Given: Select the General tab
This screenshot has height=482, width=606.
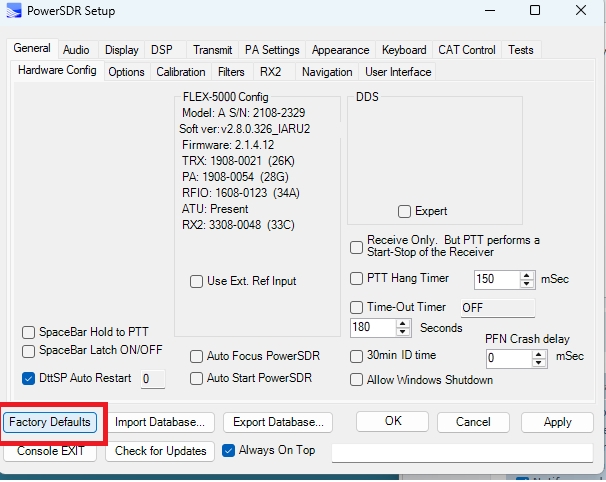Looking at the screenshot, I should [x=32, y=48].
